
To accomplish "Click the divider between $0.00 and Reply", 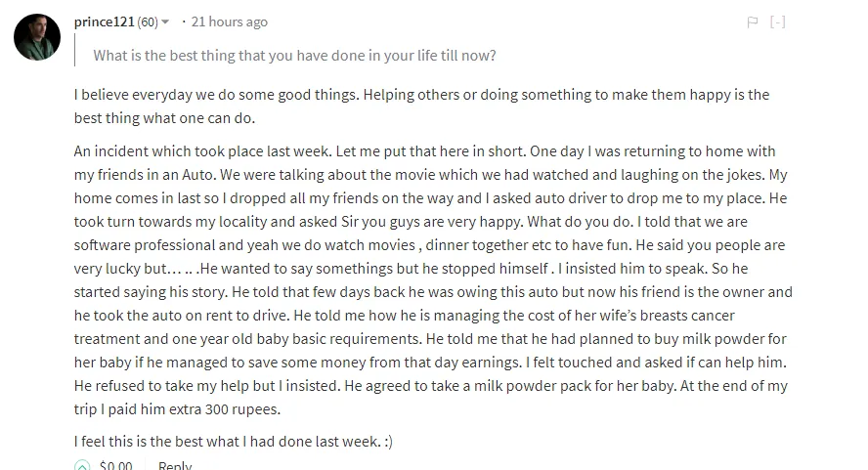I will tap(146, 464).
